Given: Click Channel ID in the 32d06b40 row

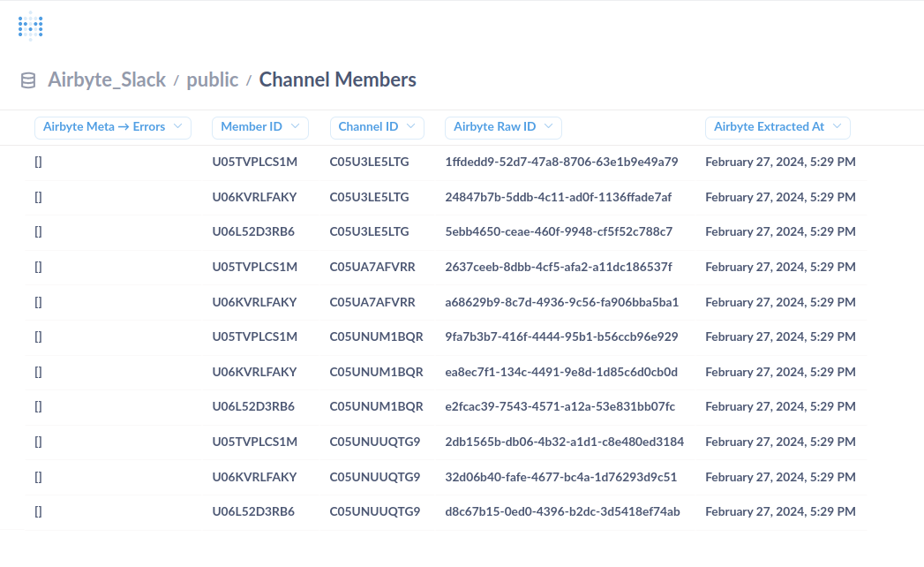Looking at the screenshot, I should pyautogui.click(x=375, y=477).
